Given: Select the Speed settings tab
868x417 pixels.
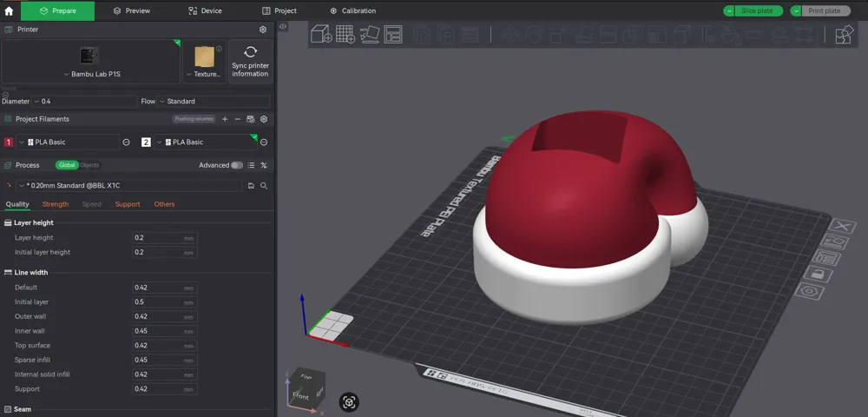Looking at the screenshot, I should coord(92,204).
